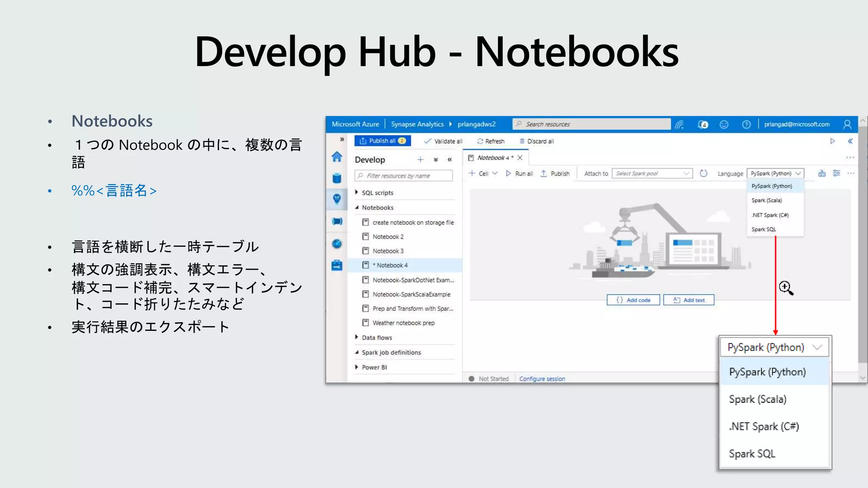Expand the Data flows tree node
The image size is (868, 488).
point(357,337)
